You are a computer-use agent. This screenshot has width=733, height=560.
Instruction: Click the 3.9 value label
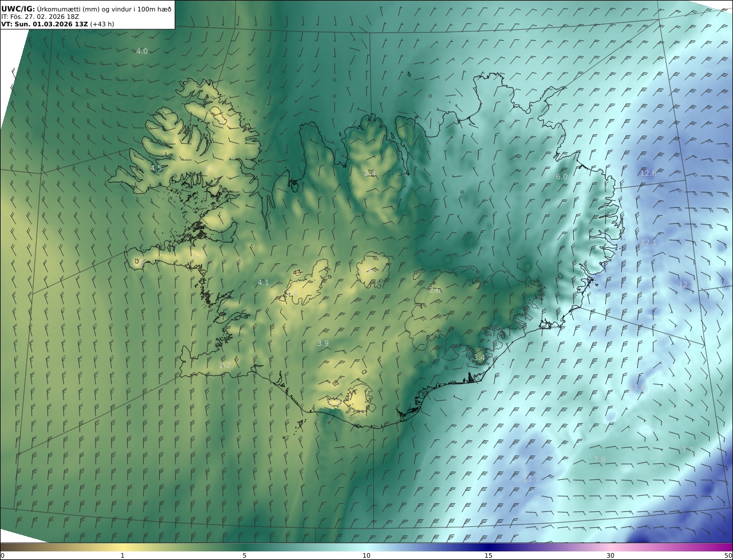coord(323,343)
